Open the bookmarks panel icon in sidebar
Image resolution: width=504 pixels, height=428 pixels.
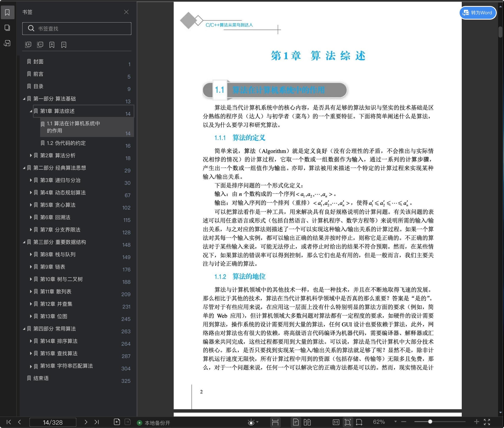pyautogui.click(x=7, y=12)
